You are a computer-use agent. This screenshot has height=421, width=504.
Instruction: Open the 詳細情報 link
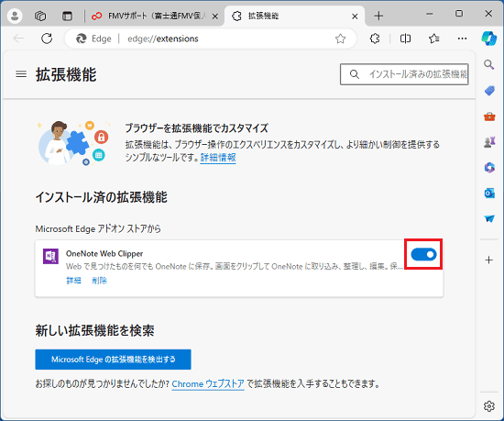218,158
